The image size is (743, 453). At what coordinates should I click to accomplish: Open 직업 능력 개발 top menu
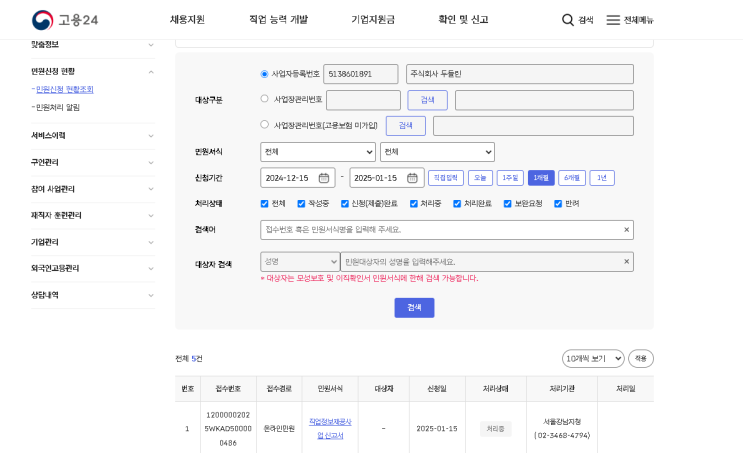point(279,20)
